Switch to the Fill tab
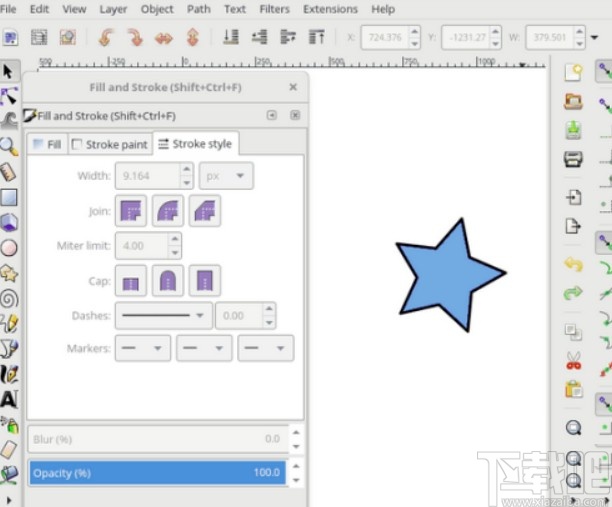This screenshot has width=612, height=507. 46,144
